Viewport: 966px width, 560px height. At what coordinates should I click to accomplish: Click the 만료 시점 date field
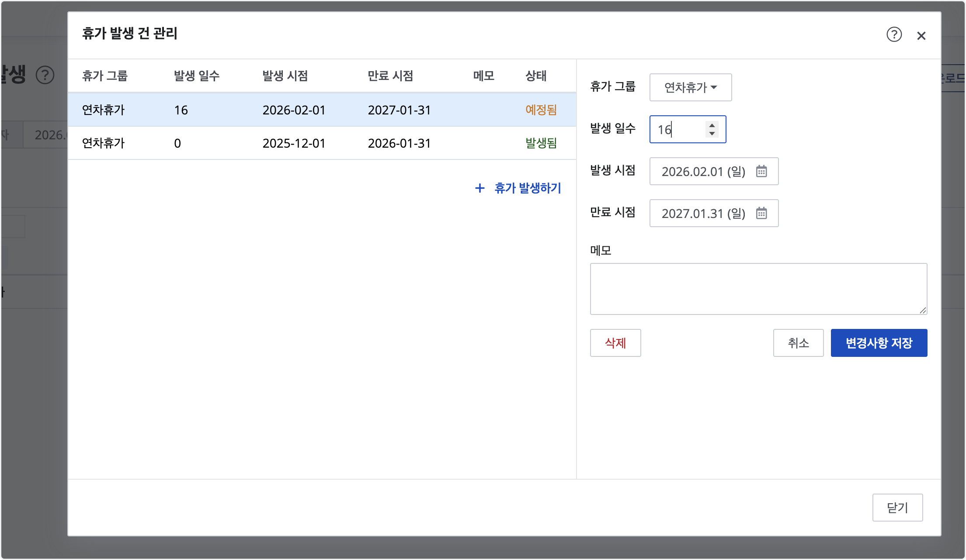pos(704,213)
